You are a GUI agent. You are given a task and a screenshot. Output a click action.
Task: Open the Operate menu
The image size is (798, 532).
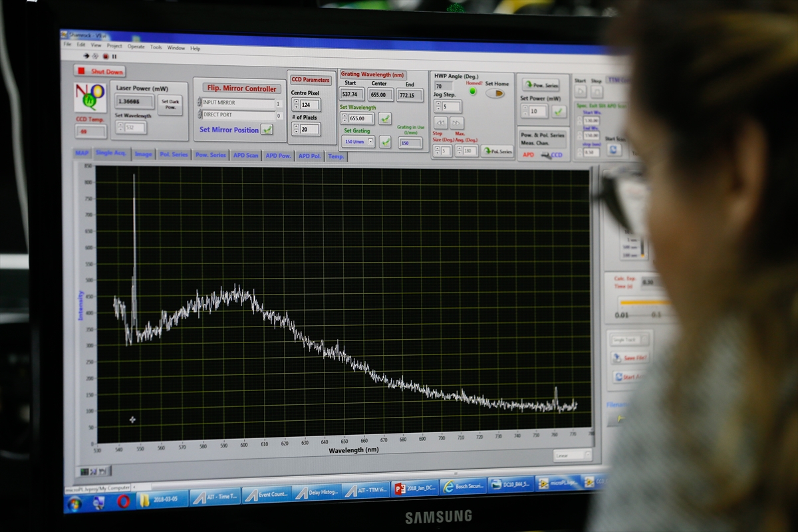pyautogui.click(x=136, y=47)
